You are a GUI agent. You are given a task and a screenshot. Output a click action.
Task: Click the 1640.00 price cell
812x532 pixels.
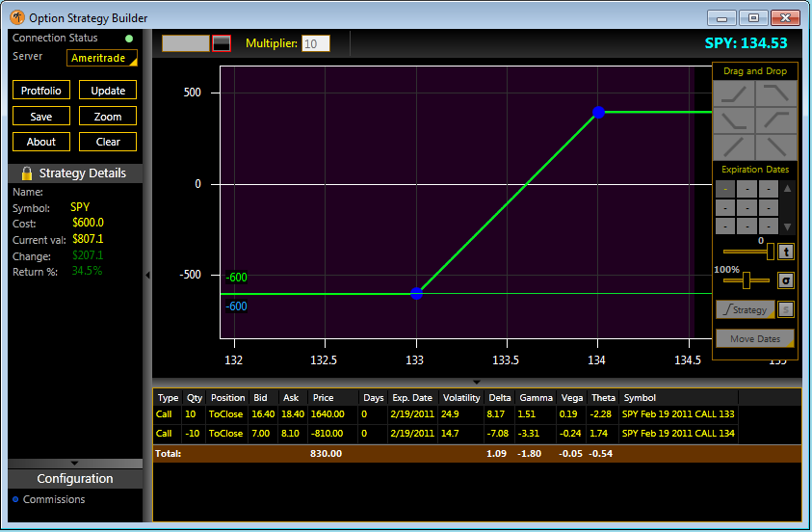tap(327, 414)
